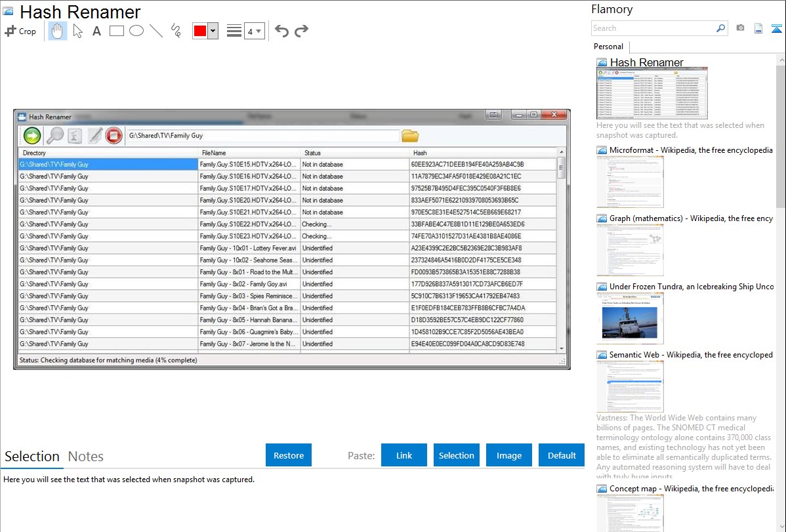Click the Paste Selection button
Image resolution: width=786 pixels, height=532 pixels.
tap(457, 455)
